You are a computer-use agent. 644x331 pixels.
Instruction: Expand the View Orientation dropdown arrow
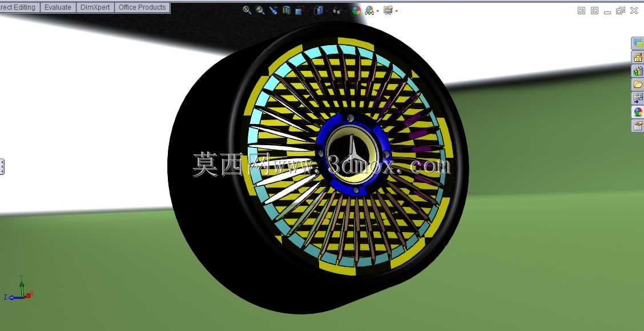pyautogui.click(x=308, y=11)
